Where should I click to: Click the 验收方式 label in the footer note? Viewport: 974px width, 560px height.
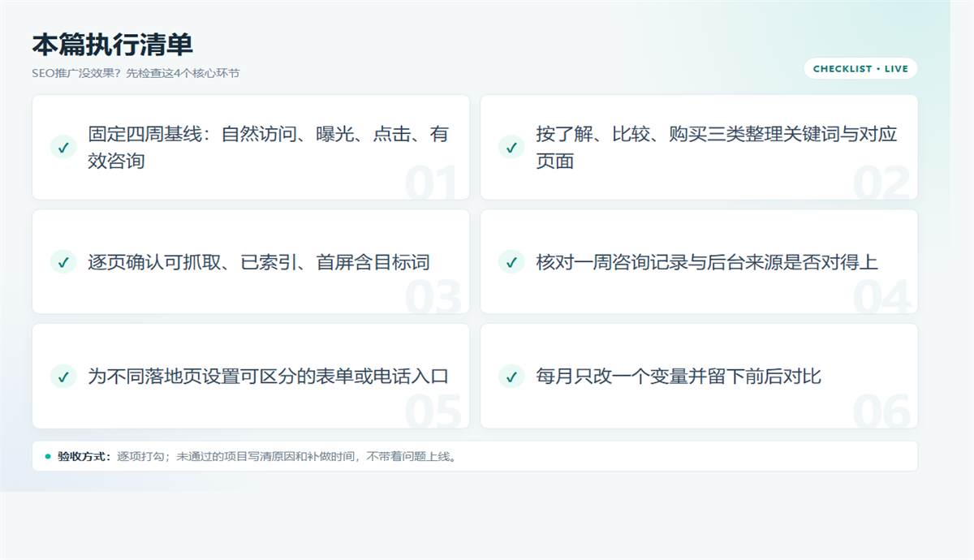84,456
